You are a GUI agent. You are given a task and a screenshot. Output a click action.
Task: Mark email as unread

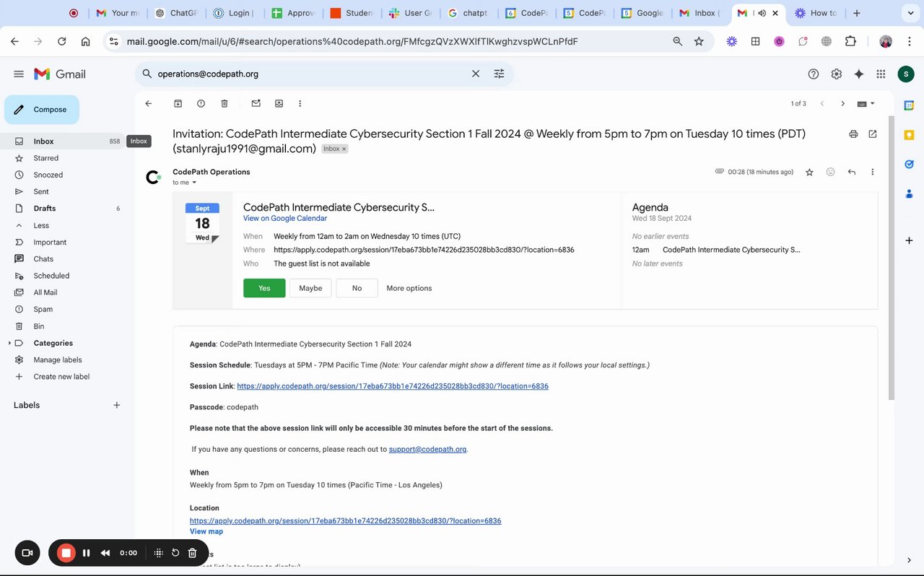pyautogui.click(x=256, y=103)
